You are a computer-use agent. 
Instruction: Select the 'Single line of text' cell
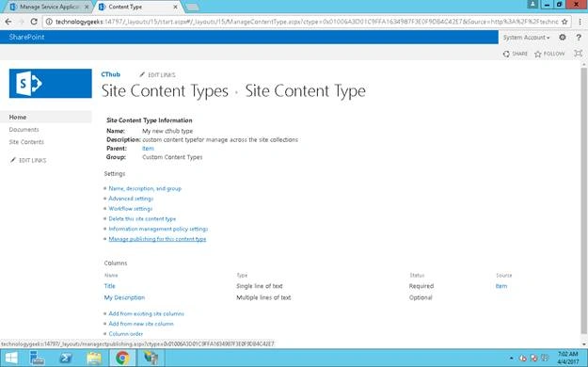tap(260, 286)
